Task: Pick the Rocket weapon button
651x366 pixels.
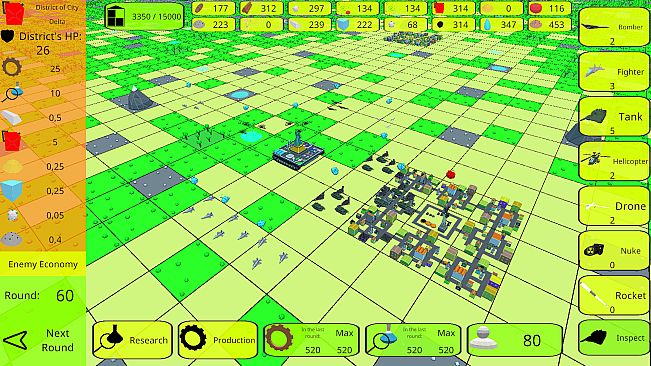Action: click(614, 296)
